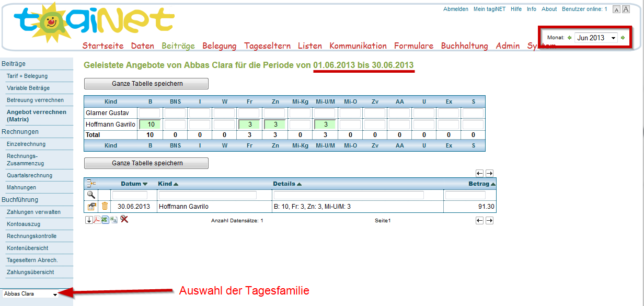Click the red X clear-filter icon below table
Image resolution: width=644 pixels, height=306 pixels.
(124, 219)
